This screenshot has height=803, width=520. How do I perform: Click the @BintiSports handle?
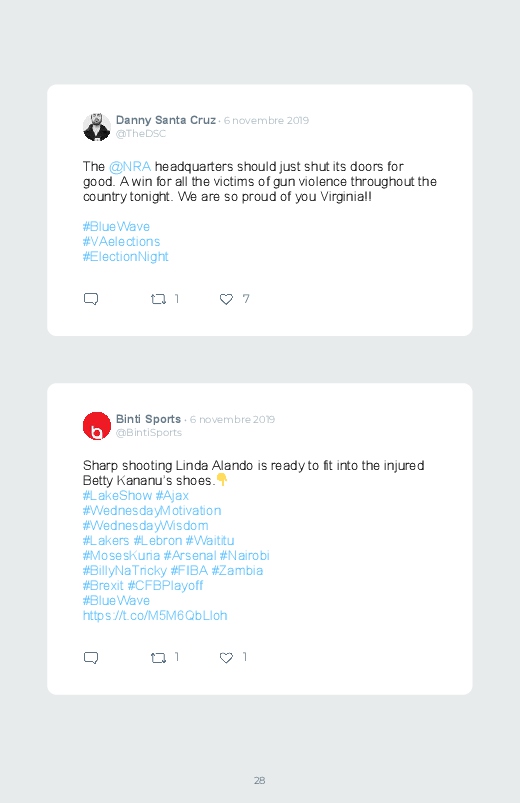(149, 433)
